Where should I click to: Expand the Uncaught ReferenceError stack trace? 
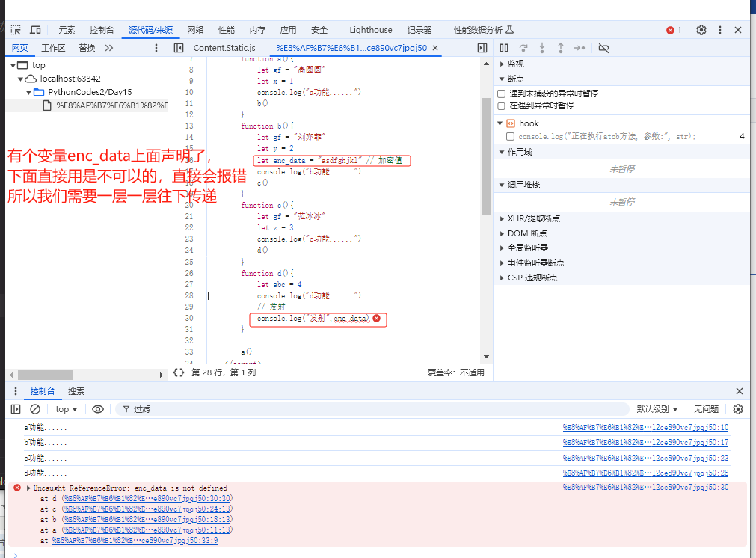(x=28, y=488)
